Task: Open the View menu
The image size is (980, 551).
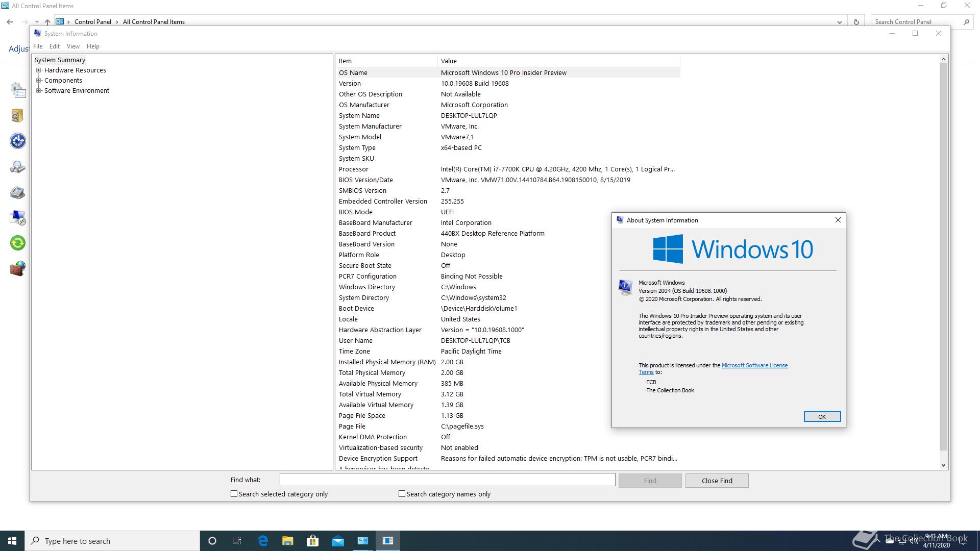Action: (x=73, y=46)
